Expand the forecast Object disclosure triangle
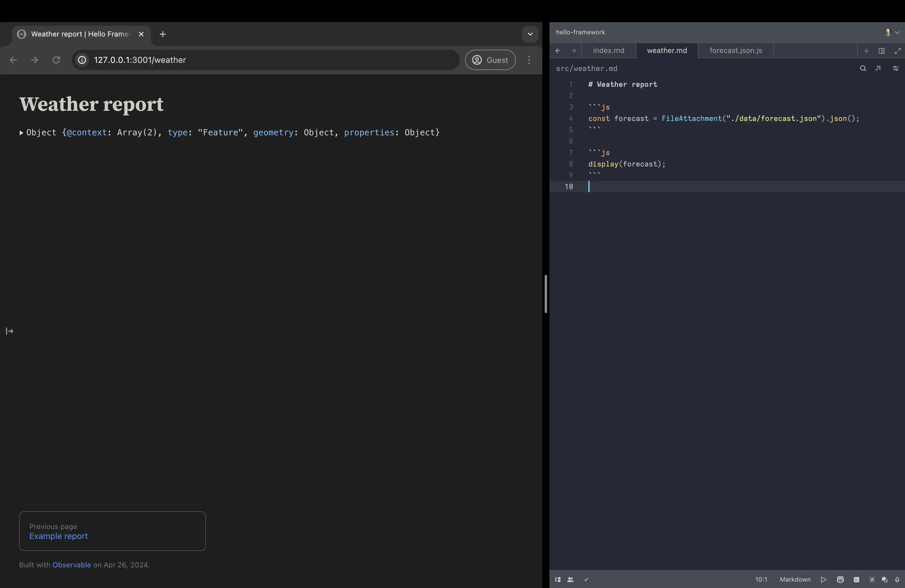 21,133
